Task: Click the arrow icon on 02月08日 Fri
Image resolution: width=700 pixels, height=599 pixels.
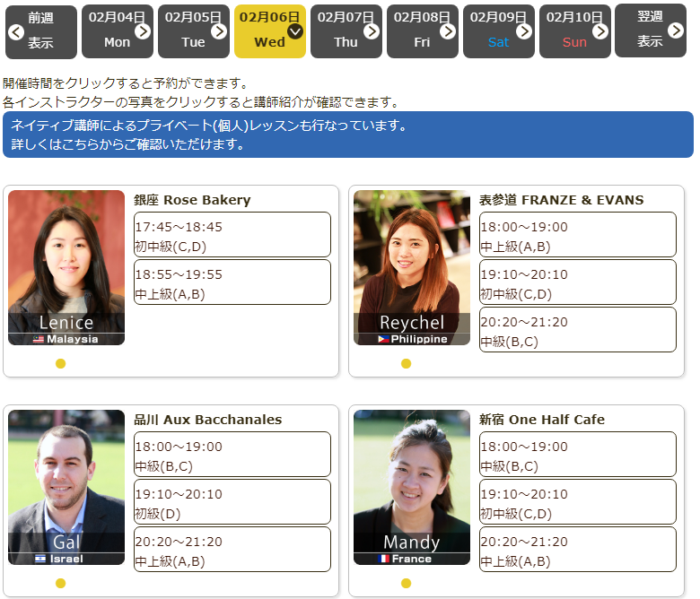Action: pos(448,32)
